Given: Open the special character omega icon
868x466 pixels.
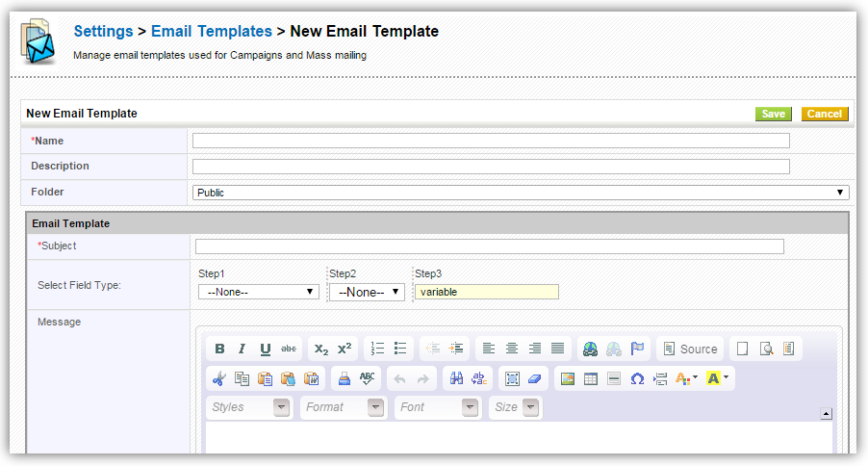Looking at the screenshot, I should point(636,378).
